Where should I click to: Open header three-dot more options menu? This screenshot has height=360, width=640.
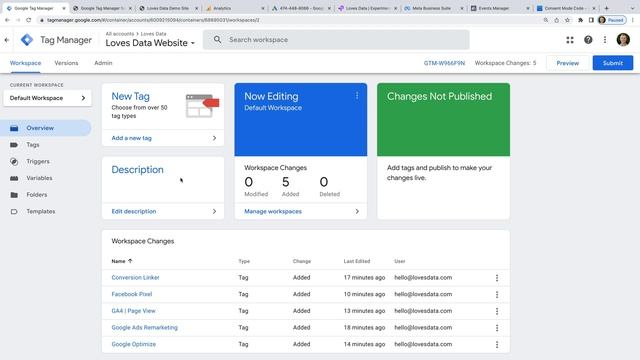click(x=605, y=40)
